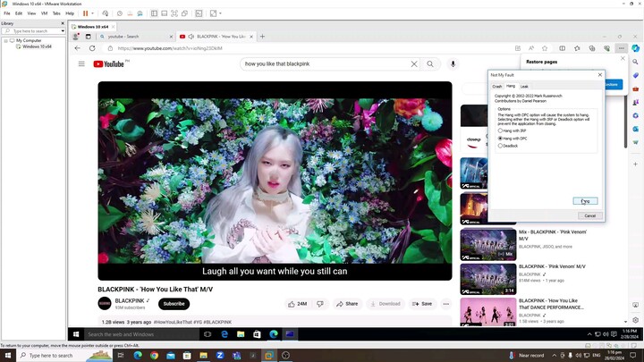Go to YouTube home via logo
Viewport: 644px width, 362px height.
[109, 64]
